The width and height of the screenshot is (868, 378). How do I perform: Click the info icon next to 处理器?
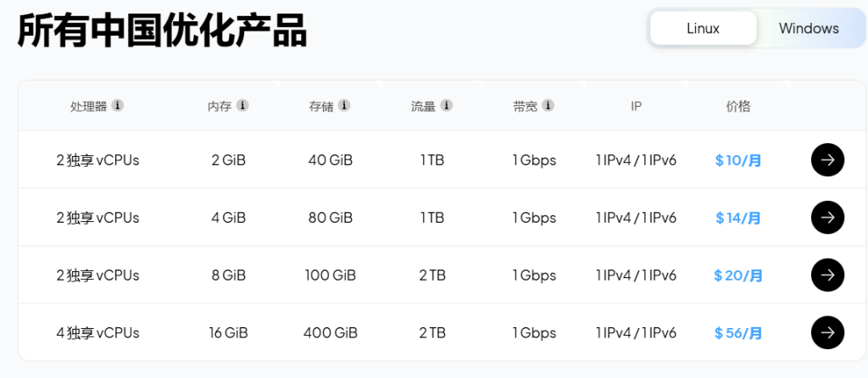(117, 105)
